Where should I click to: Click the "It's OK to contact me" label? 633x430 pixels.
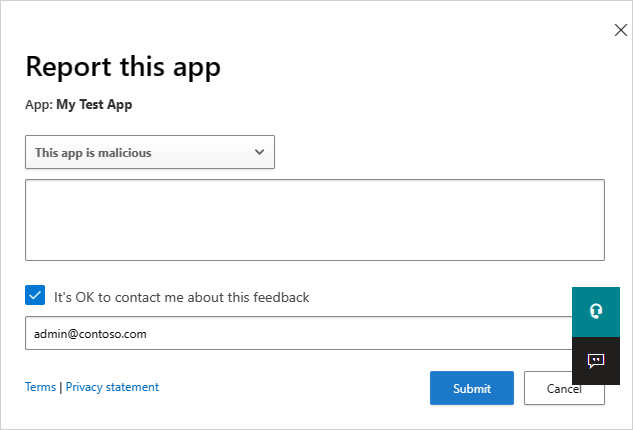point(182,297)
